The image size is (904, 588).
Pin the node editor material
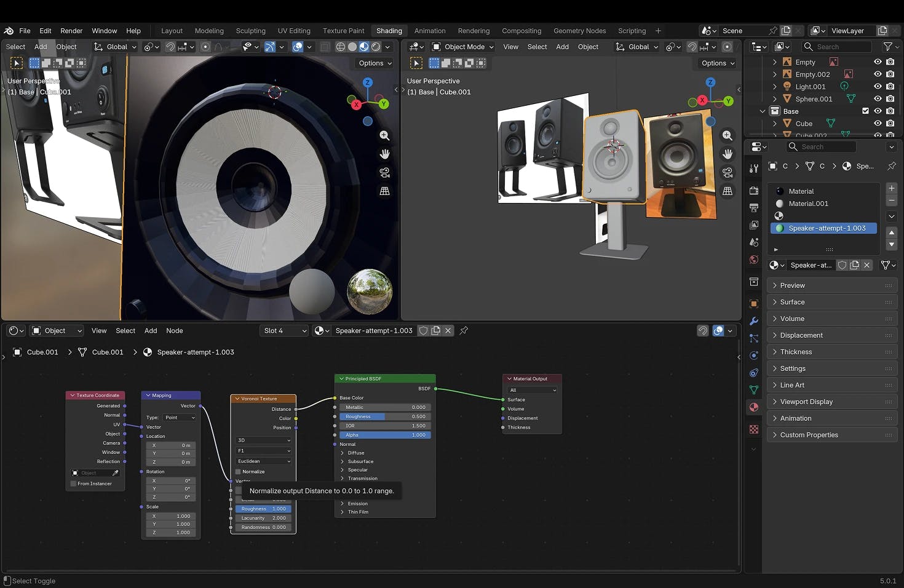tap(464, 331)
